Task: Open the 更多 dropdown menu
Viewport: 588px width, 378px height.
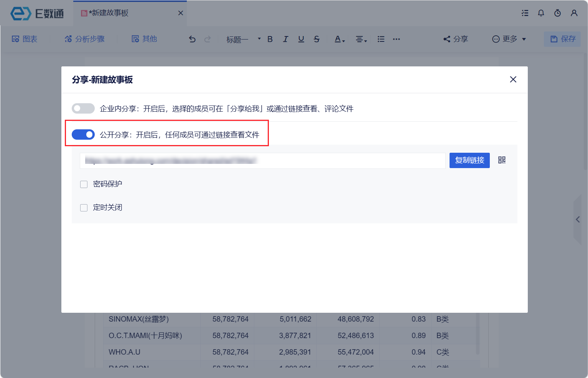Action: [509, 39]
